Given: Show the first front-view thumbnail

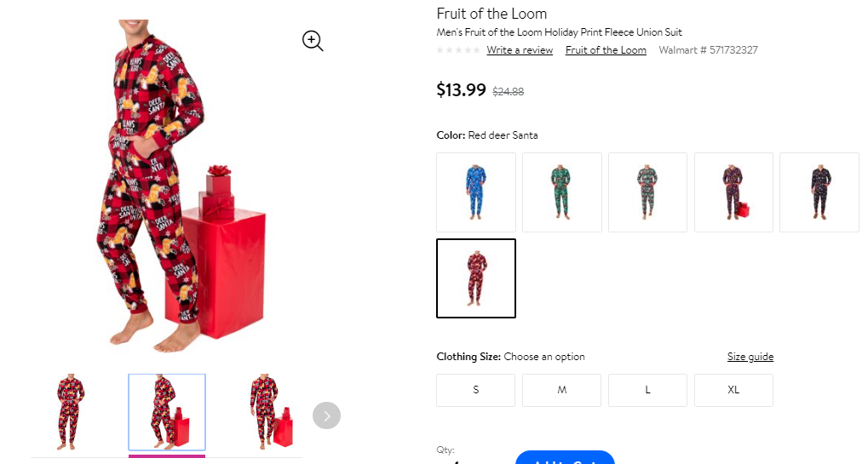Looking at the screenshot, I should click(x=71, y=412).
